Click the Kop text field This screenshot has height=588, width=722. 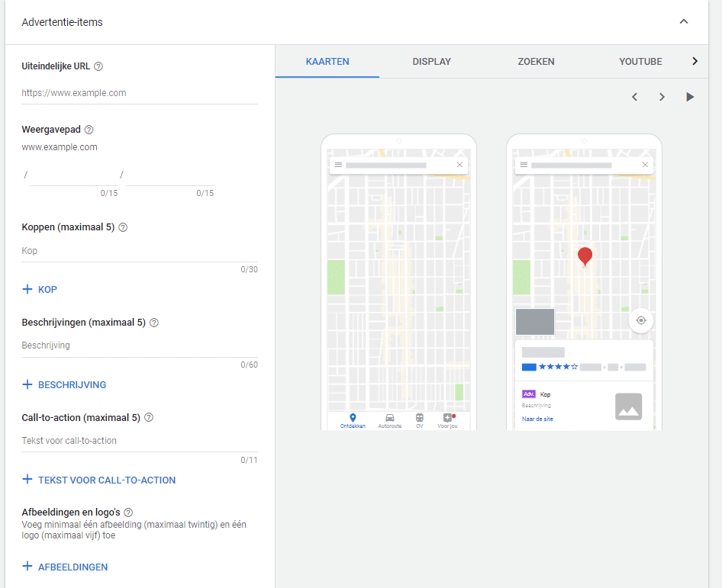(140, 251)
